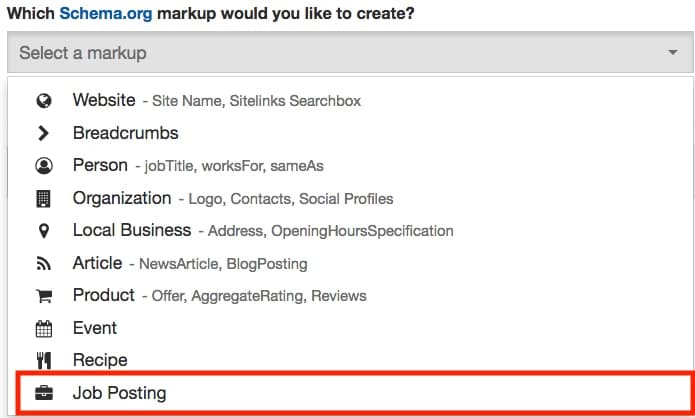Choose Event from the markup list
The height and width of the screenshot is (418, 695).
click(x=95, y=329)
